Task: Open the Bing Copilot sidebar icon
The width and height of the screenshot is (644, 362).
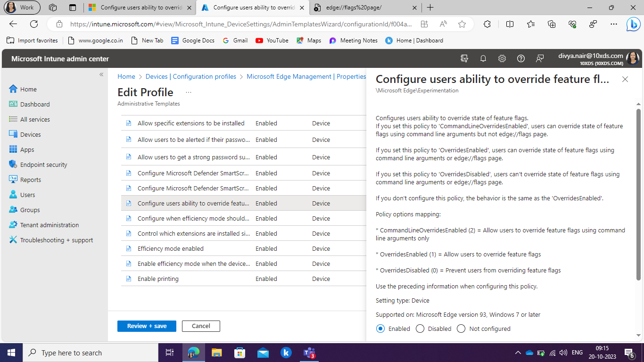Action: [x=633, y=25]
